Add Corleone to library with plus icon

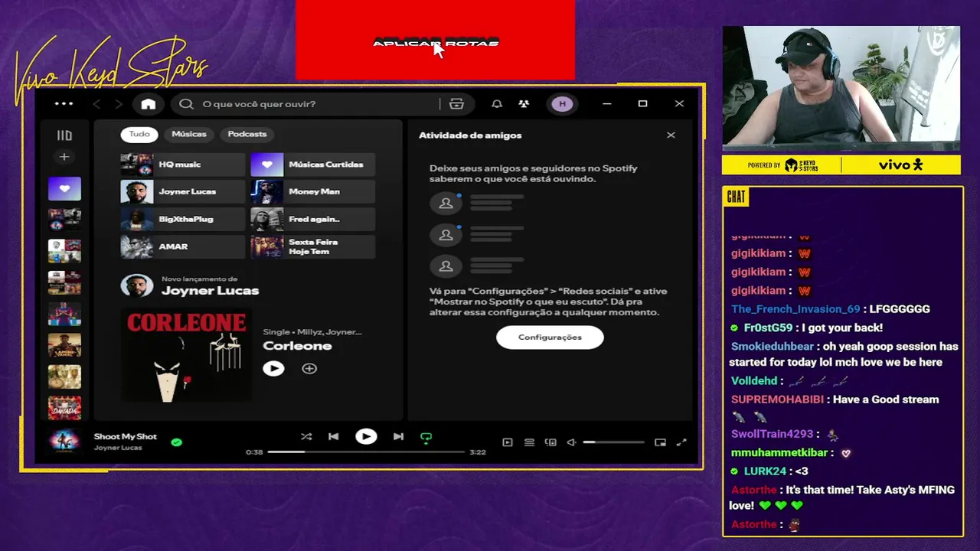tap(309, 369)
